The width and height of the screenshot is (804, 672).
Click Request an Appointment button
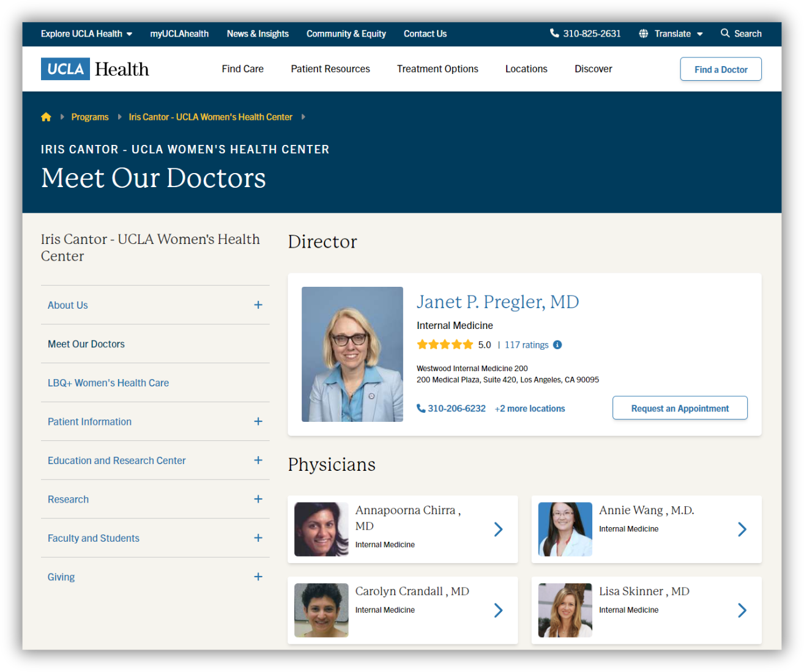680,408
